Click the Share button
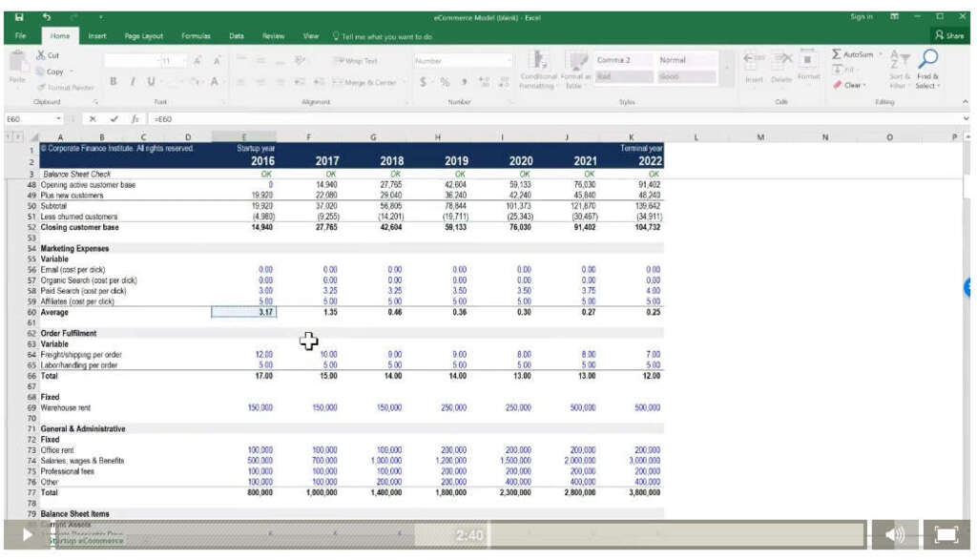The image size is (977, 560). coord(950,36)
